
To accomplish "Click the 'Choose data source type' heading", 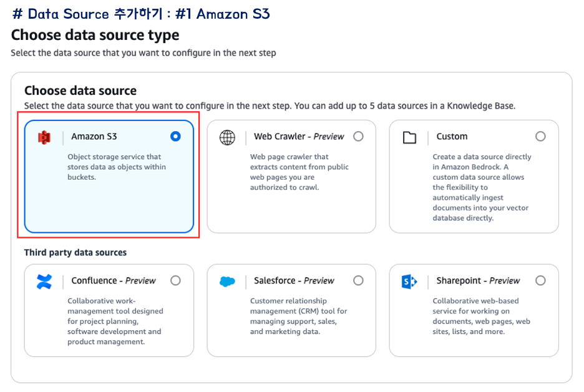I will coord(95,35).
